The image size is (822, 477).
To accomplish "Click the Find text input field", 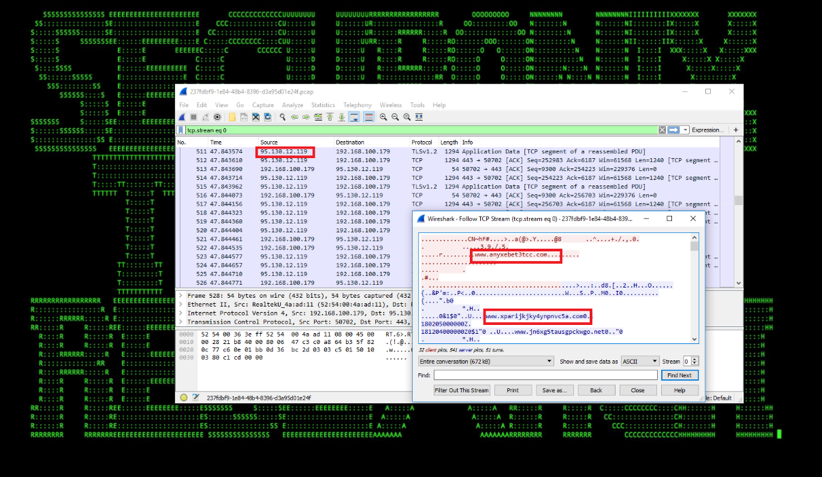I will 544,375.
